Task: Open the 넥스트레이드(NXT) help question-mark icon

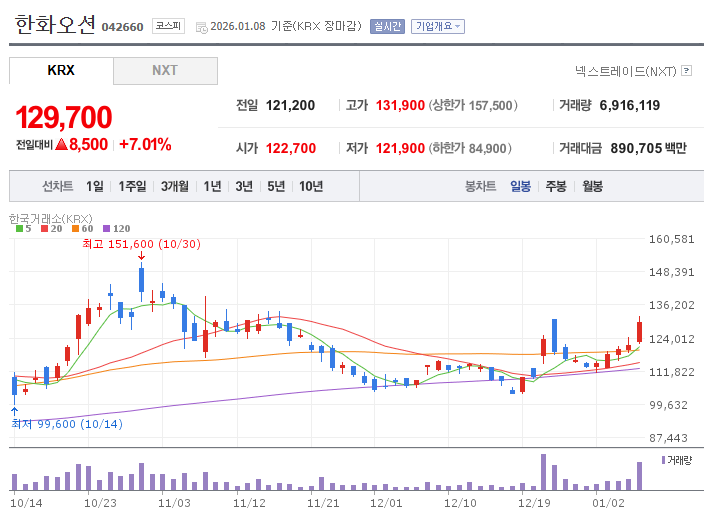Action: (x=686, y=70)
